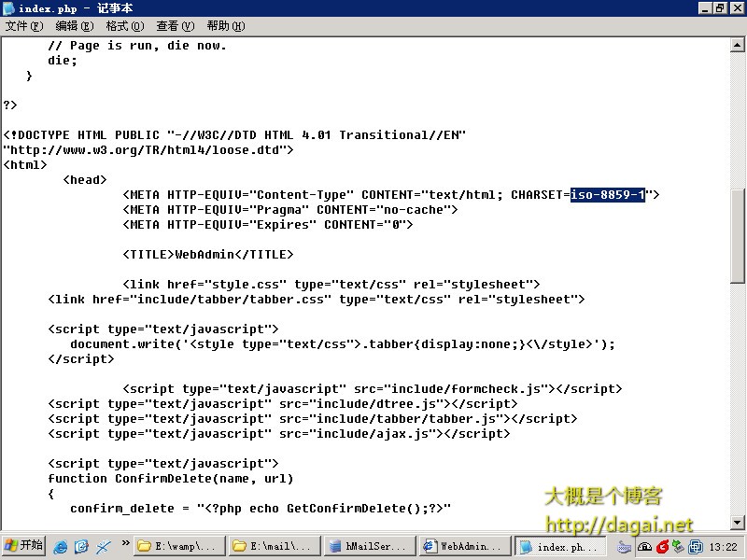The image size is (747, 560).
Task: Click the red swirl tray icon
Action: coord(662,547)
